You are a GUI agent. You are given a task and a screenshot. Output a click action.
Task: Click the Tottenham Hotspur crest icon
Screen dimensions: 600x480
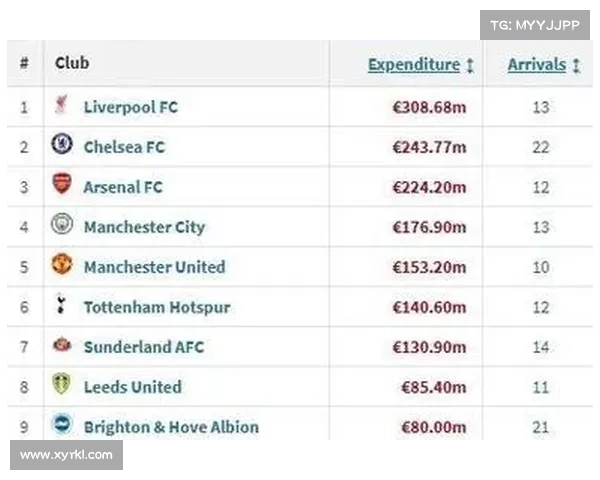[60, 304]
